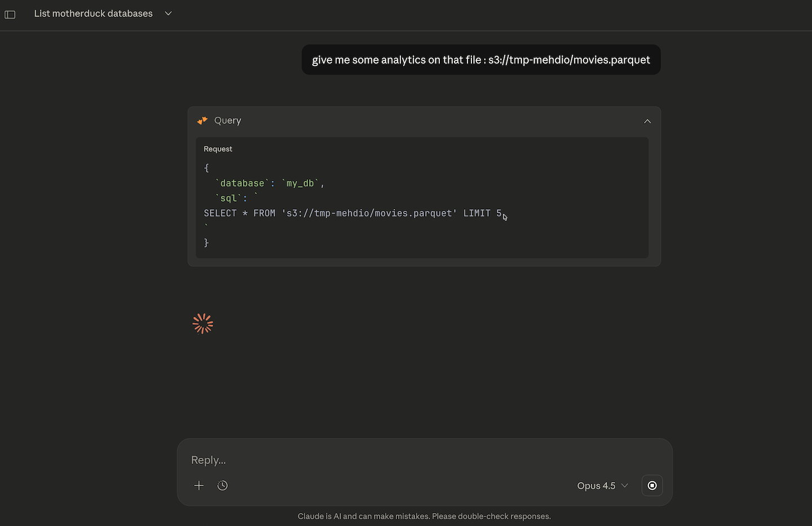This screenshot has width=812, height=526.
Task: Open the chat title chevron menu
Action: [168, 14]
